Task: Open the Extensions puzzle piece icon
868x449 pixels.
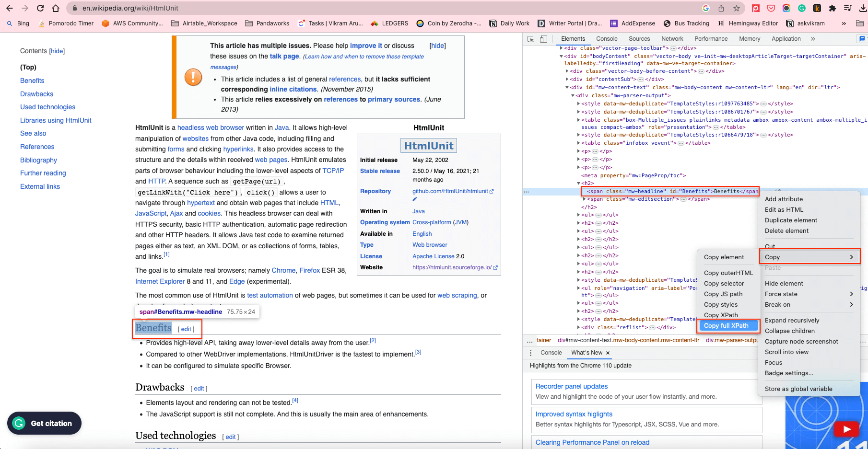Action: [x=833, y=8]
